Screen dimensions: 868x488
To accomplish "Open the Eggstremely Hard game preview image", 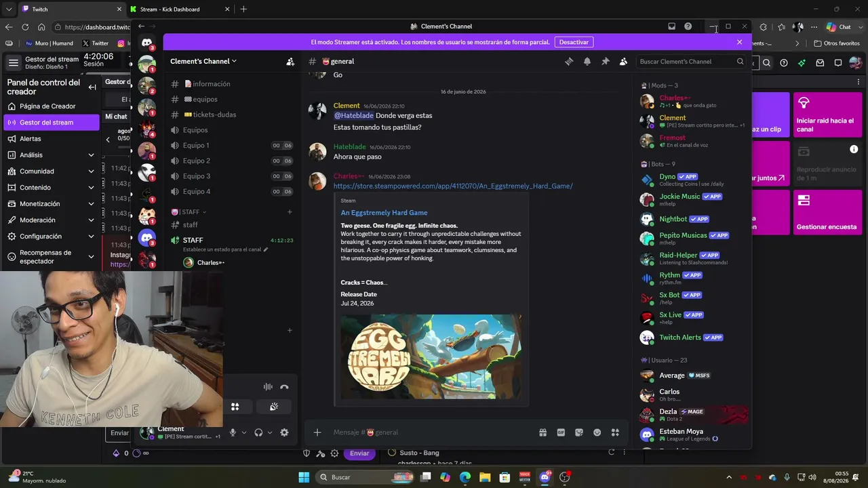I will pos(431,357).
